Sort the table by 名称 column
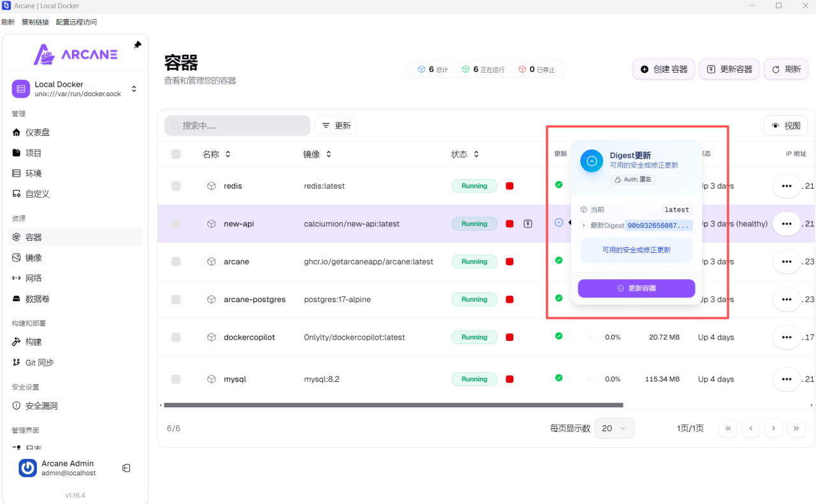Image resolution: width=816 pixels, height=504 pixels. coord(217,154)
